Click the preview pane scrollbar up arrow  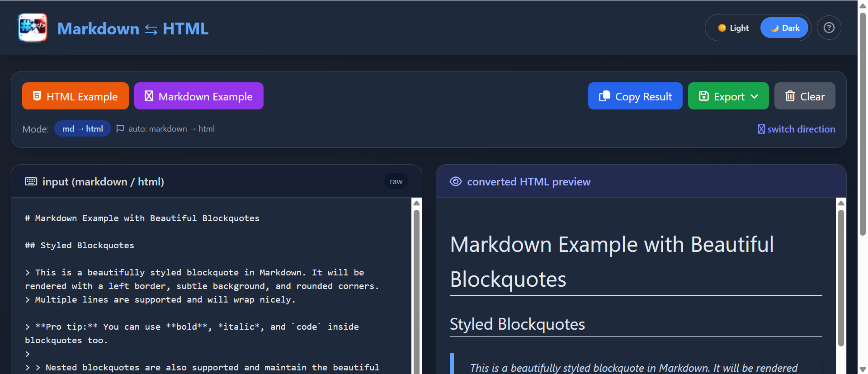click(841, 203)
